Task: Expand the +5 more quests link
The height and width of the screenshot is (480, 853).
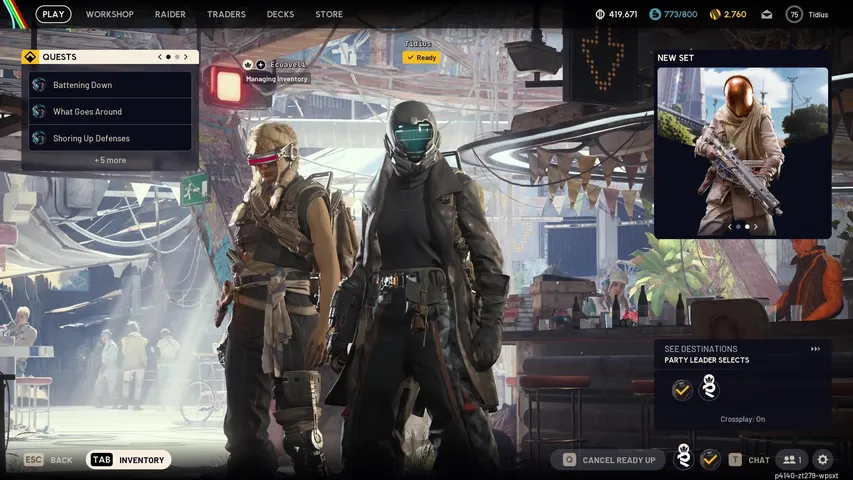Action: tap(110, 160)
